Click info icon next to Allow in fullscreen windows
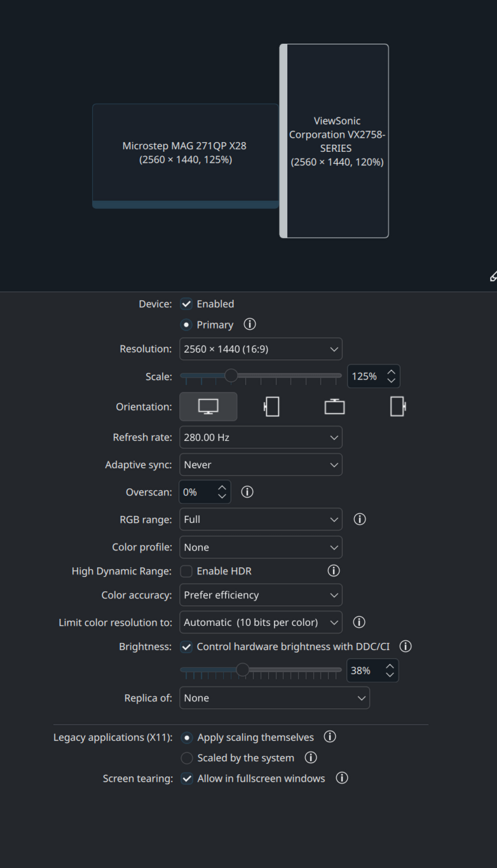 [342, 778]
